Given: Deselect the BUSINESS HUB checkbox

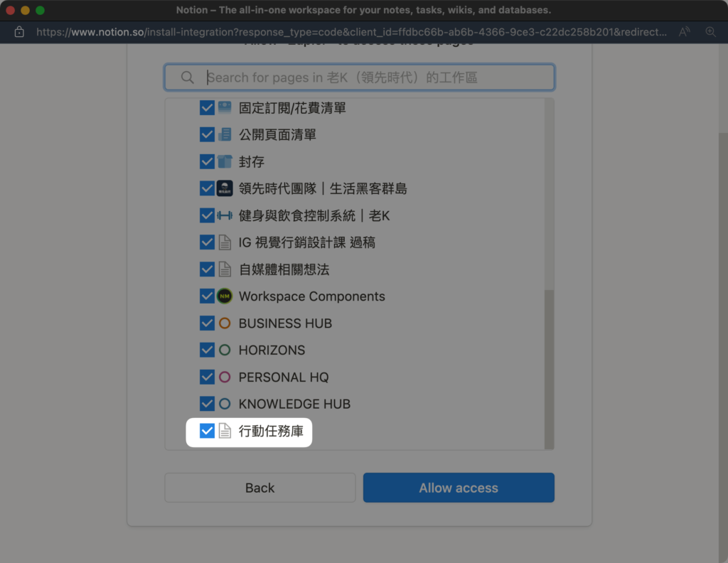Looking at the screenshot, I should click(207, 323).
